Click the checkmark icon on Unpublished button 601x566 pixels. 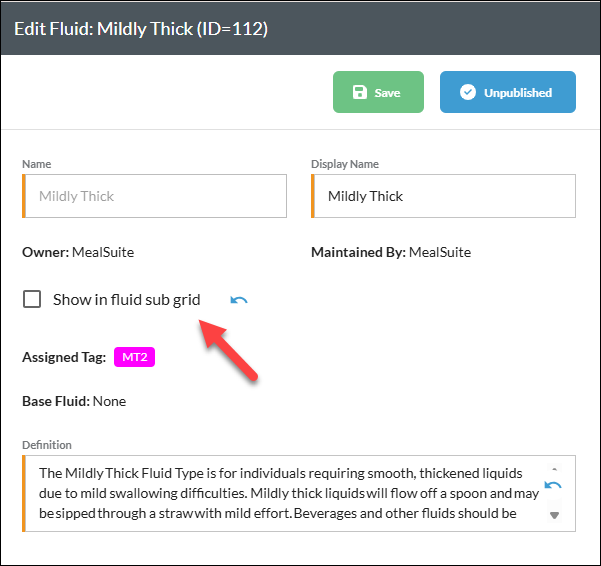(x=468, y=92)
